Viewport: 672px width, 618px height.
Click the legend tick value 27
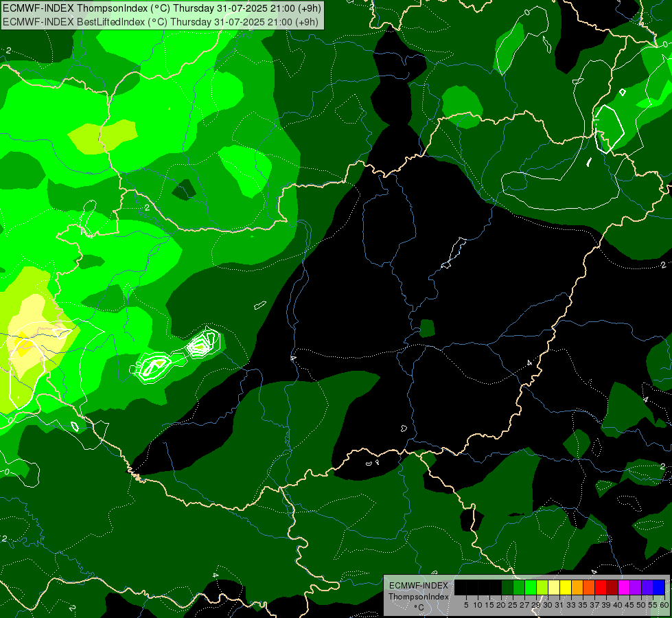pos(524,605)
